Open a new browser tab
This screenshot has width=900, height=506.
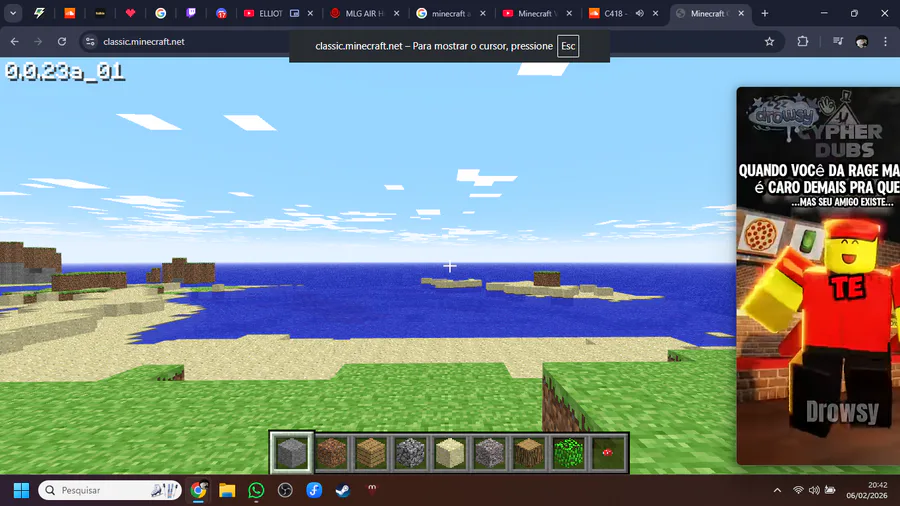click(765, 13)
